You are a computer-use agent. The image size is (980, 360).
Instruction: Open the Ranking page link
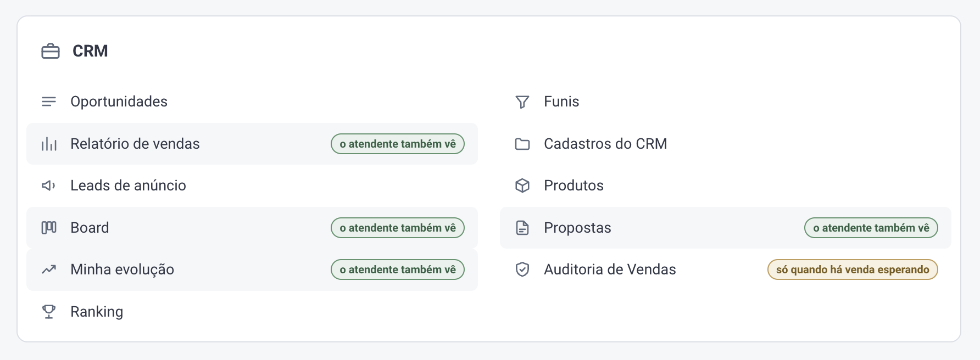coord(252,312)
